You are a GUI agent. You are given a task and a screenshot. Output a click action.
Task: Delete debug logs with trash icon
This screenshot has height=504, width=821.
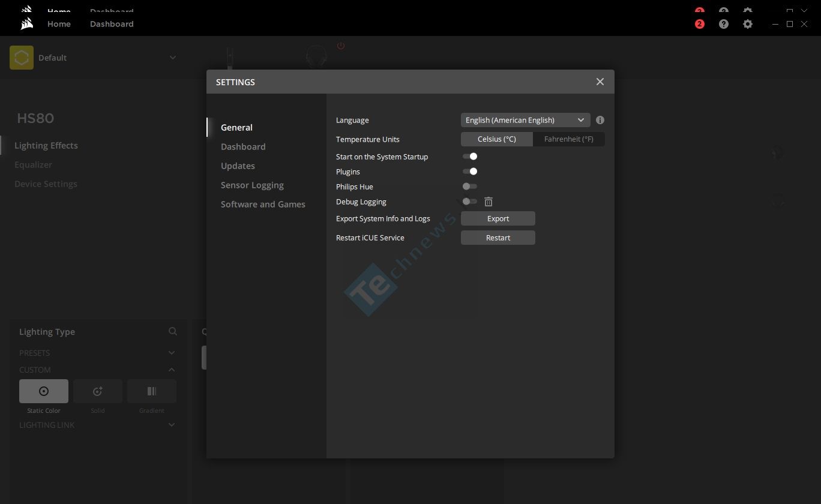pos(489,202)
